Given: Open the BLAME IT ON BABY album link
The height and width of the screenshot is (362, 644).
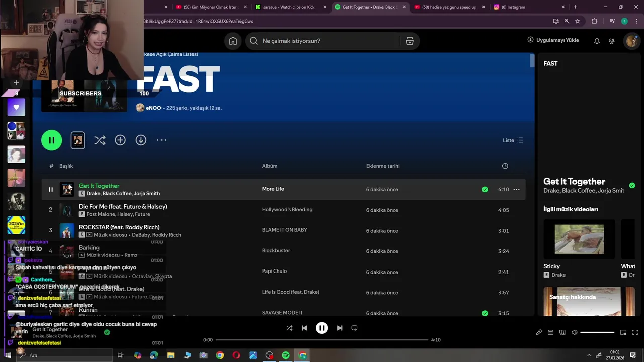Looking at the screenshot, I should click(x=285, y=230).
